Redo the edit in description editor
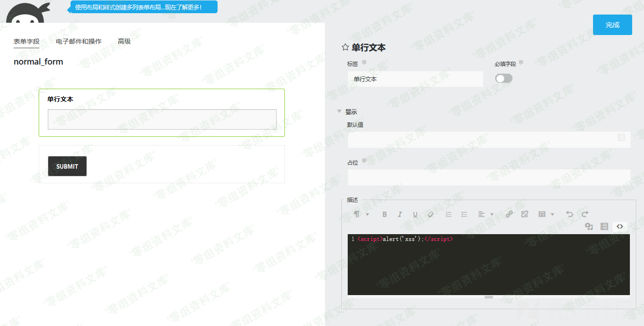This screenshot has height=326, width=644. click(585, 214)
